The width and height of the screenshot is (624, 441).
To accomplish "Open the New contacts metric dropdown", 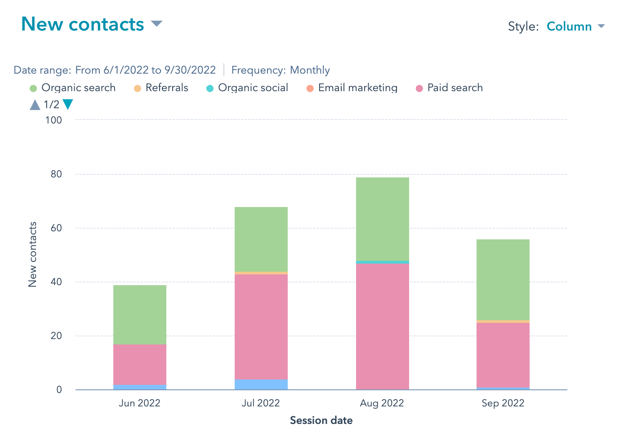I will [92, 24].
